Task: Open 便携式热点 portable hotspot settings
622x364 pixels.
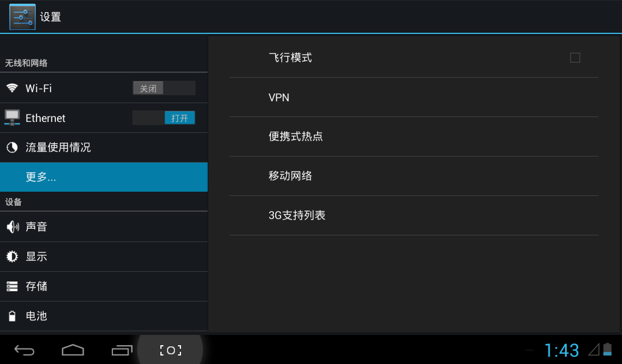Action: click(414, 136)
